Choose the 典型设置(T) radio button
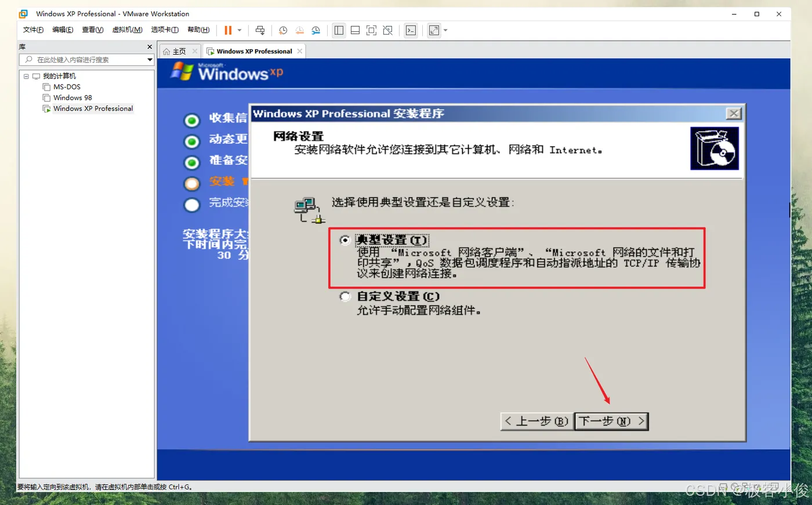 345,240
